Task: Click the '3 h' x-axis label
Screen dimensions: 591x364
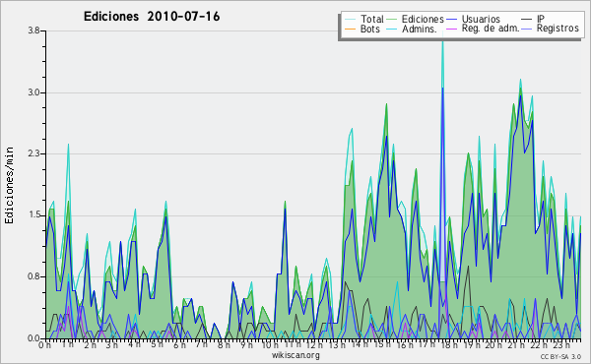Action: tap(112, 344)
